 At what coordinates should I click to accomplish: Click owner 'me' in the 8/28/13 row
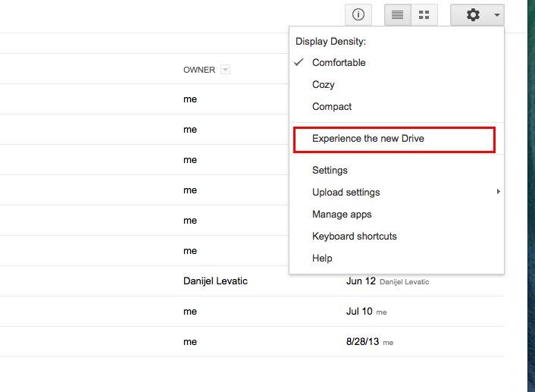[x=190, y=342]
